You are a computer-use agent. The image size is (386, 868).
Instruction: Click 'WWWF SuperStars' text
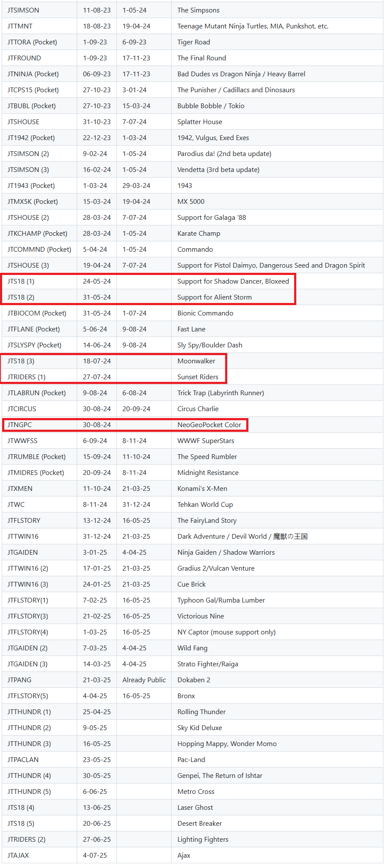point(206,441)
